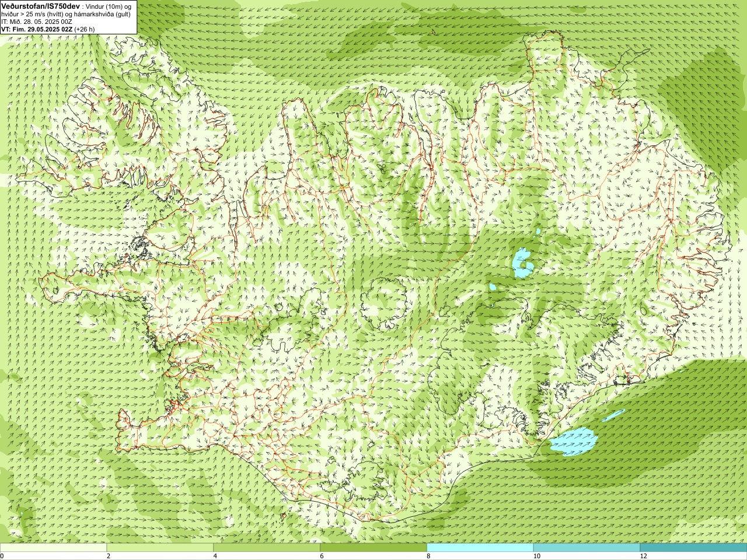This screenshot has height=560, width=747.
Task: Click the 'hviður > 25 m/s' legend line
Action: [x=66, y=14]
